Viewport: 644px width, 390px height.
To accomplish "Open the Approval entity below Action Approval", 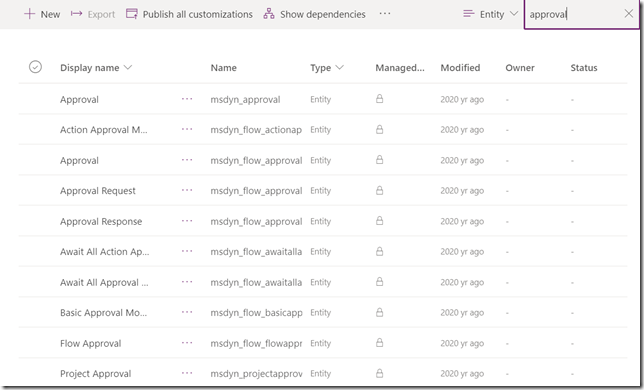I will tap(79, 161).
